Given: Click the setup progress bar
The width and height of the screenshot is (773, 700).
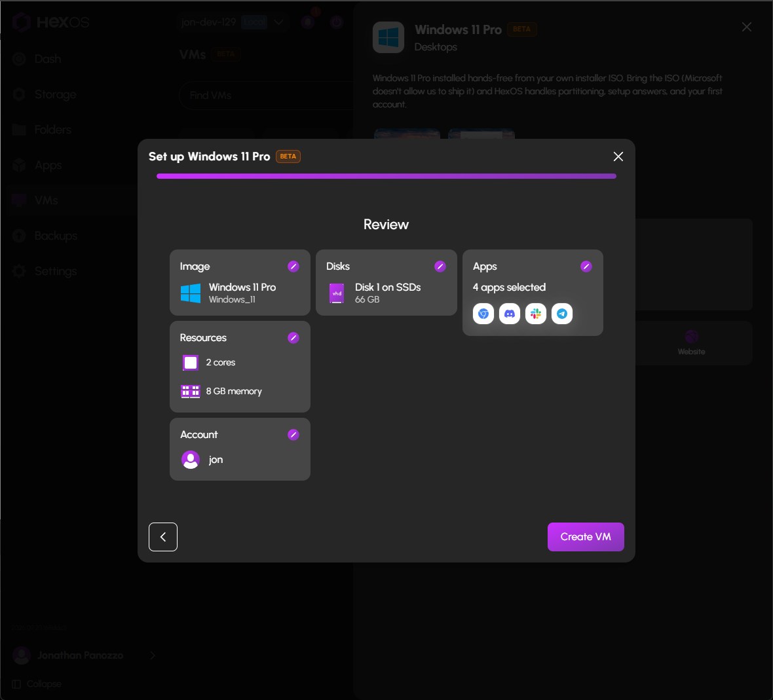Looking at the screenshot, I should [387, 176].
